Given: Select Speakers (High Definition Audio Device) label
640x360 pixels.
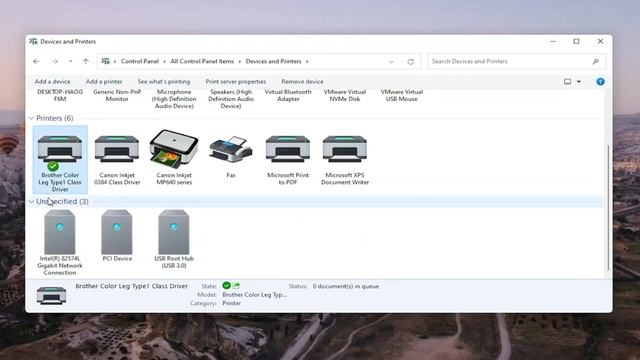Looking at the screenshot, I should pos(231,99).
